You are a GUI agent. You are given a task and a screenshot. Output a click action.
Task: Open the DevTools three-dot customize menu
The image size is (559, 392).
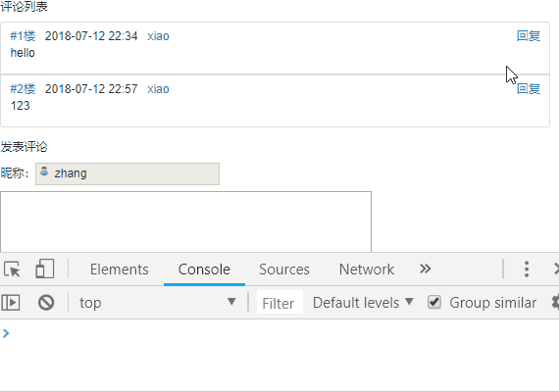tap(527, 269)
